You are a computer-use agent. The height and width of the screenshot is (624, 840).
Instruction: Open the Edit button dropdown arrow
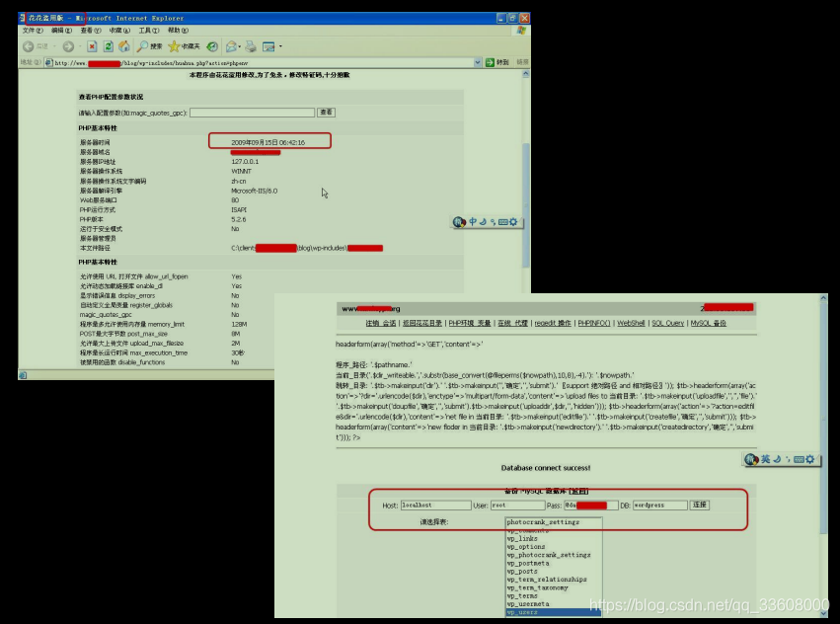pos(280,46)
